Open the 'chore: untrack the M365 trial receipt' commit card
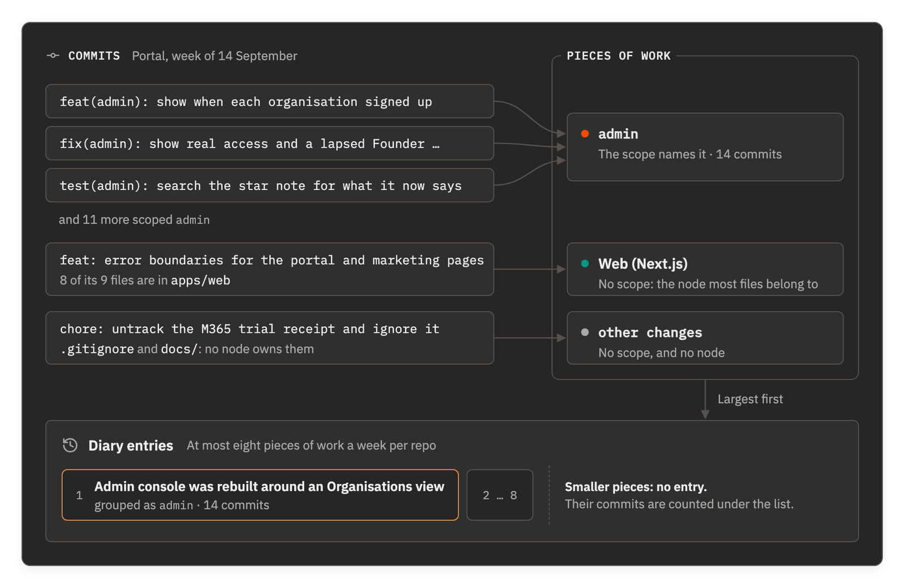The image size is (905, 588). tap(270, 338)
